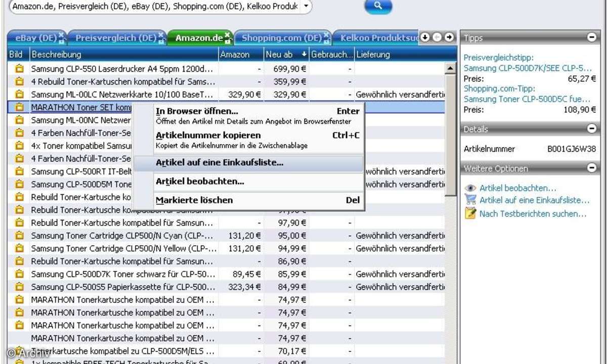Click the notepad icon for Testberichte search
The height and width of the screenshot is (364, 607).
470,214
